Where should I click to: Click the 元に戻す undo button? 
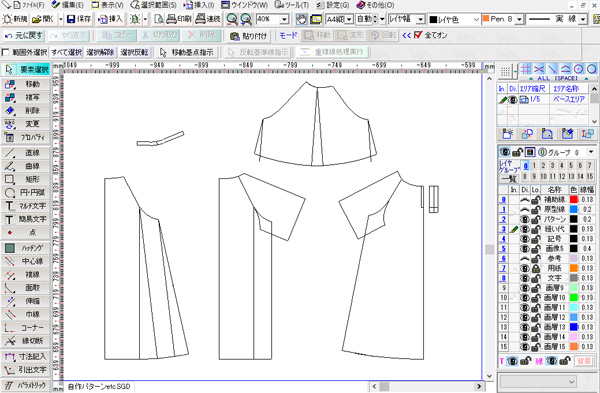click(x=24, y=36)
